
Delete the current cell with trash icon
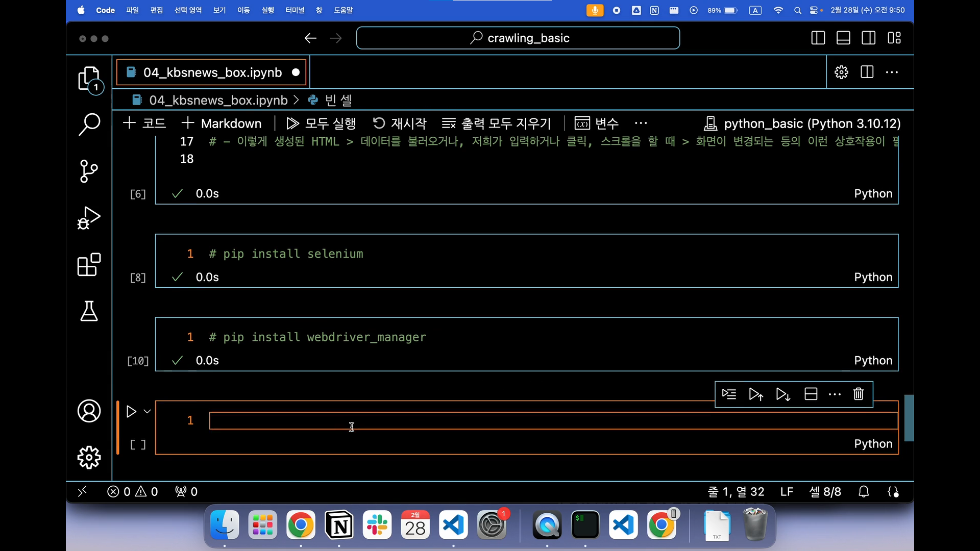coord(859,394)
